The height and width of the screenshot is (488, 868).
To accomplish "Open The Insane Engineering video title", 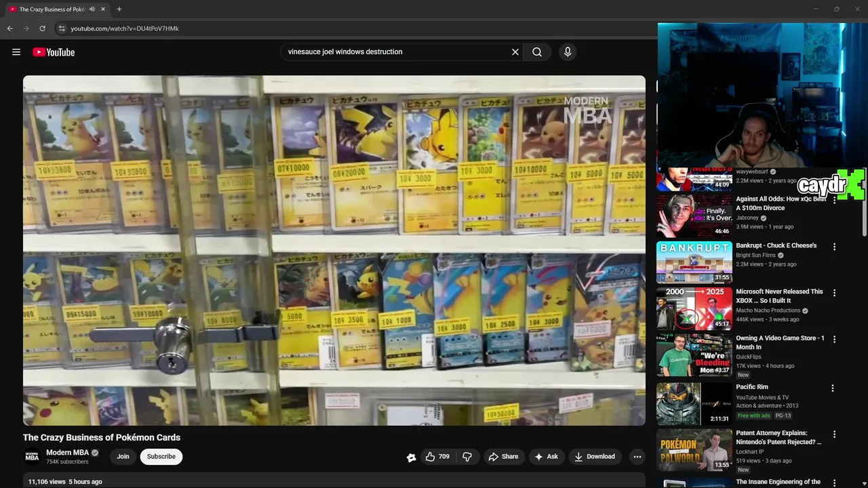I will 778,482.
